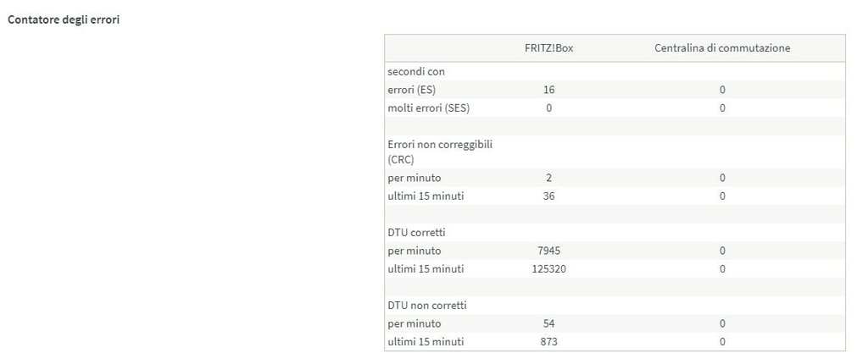Select the DTU corretti value 7945
The width and height of the screenshot is (868, 353).
[x=548, y=251]
